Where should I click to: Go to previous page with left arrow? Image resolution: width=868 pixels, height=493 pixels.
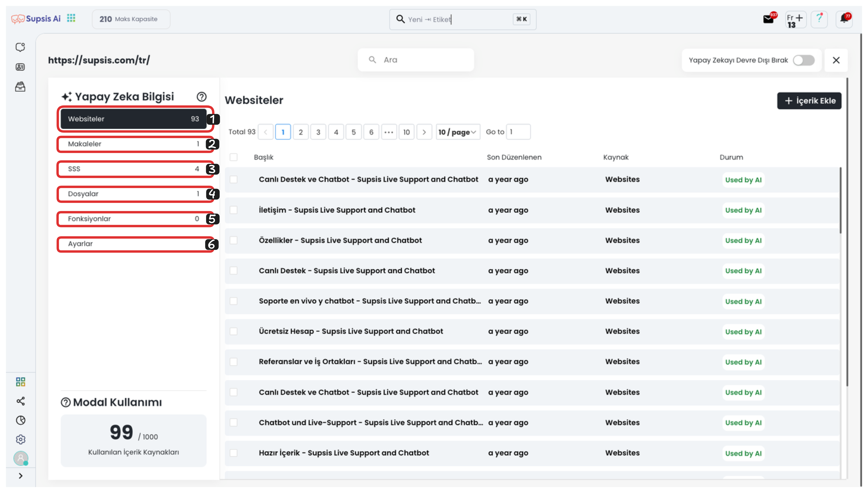coord(266,132)
